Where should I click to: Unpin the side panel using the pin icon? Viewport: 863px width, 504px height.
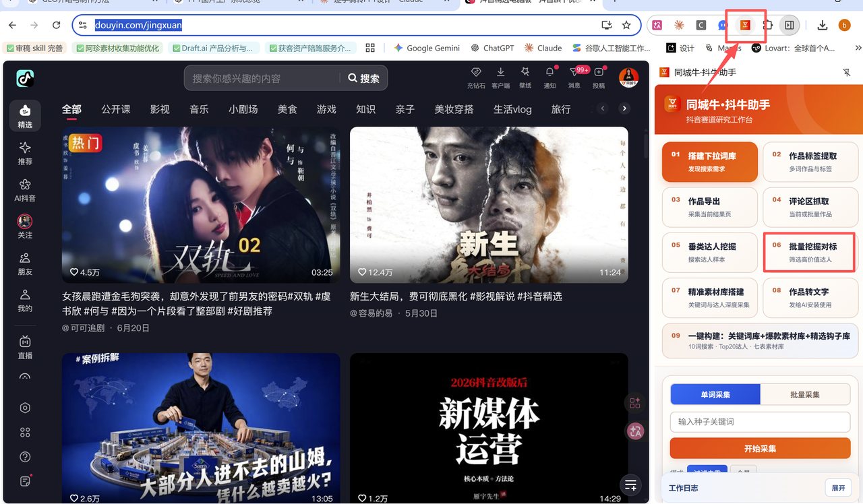pyautogui.click(x=847, y=72)
